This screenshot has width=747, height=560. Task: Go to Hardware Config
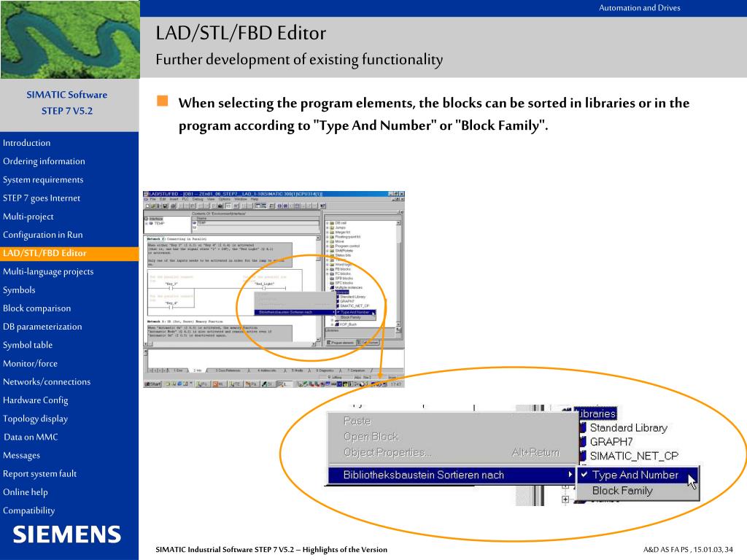coord(35,400)
